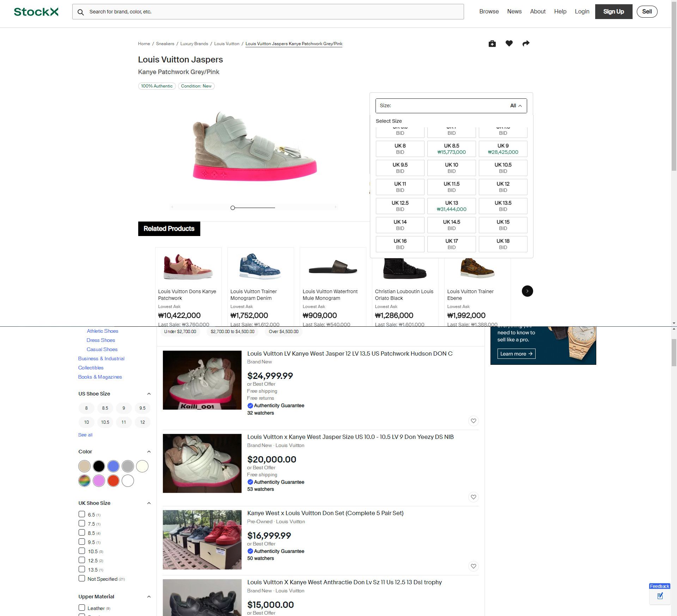Open Complete 5 Pair Set listing photo

click(x=202, y=540)
